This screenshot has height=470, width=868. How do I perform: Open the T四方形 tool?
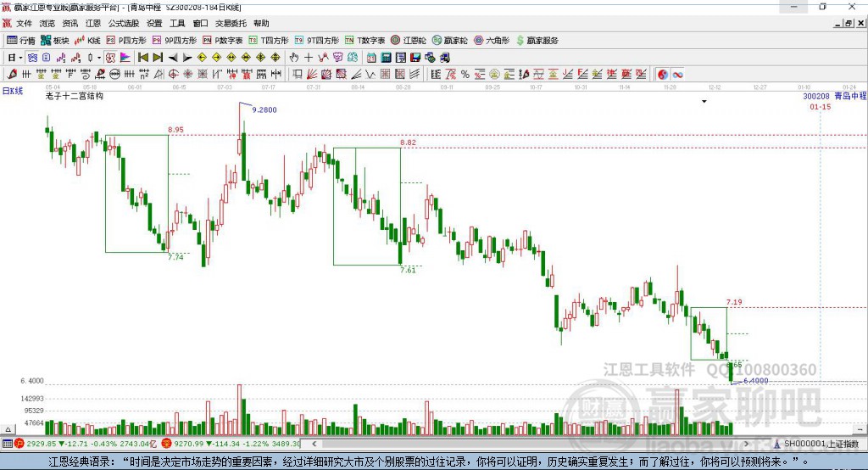coord(269,41)
